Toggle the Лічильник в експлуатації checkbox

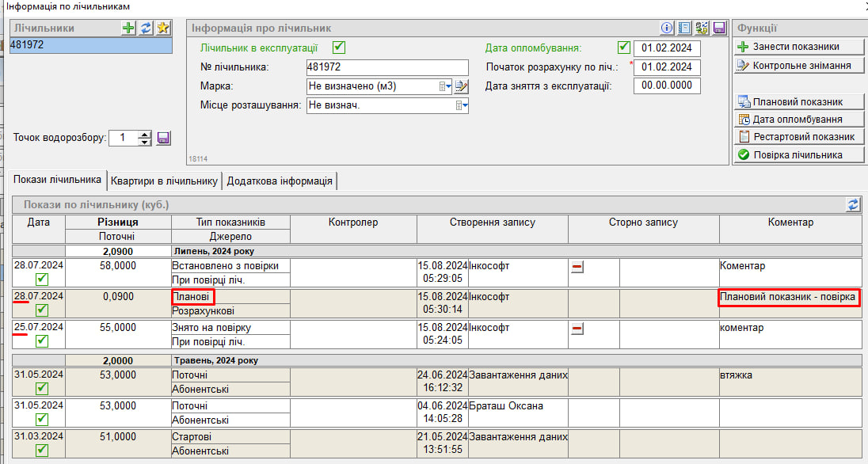339,48
